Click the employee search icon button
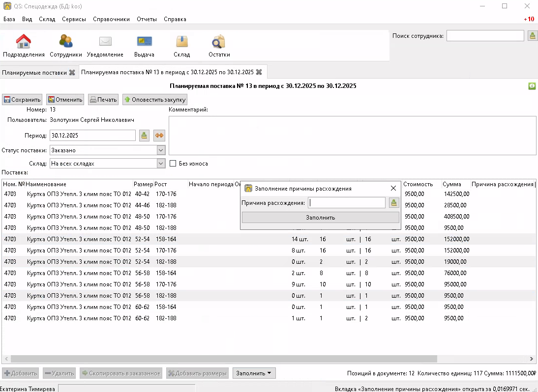Image resolution: width=538 pixels, height=392 pixels. tap(532, 35)
